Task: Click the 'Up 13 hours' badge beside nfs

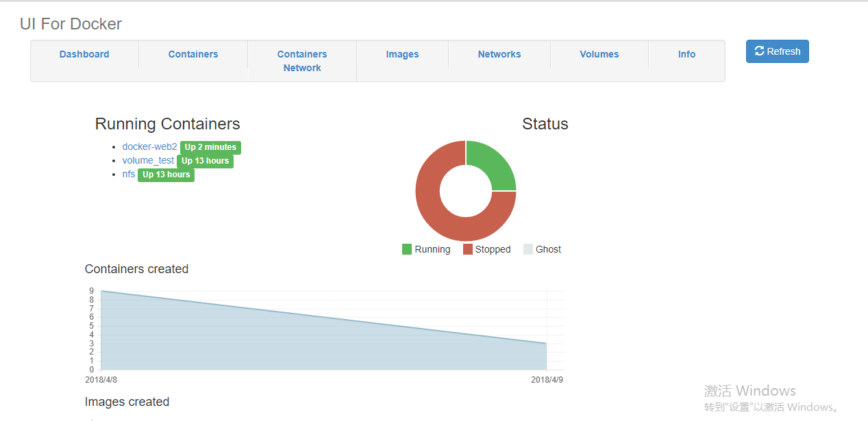Action: [166, 175]
